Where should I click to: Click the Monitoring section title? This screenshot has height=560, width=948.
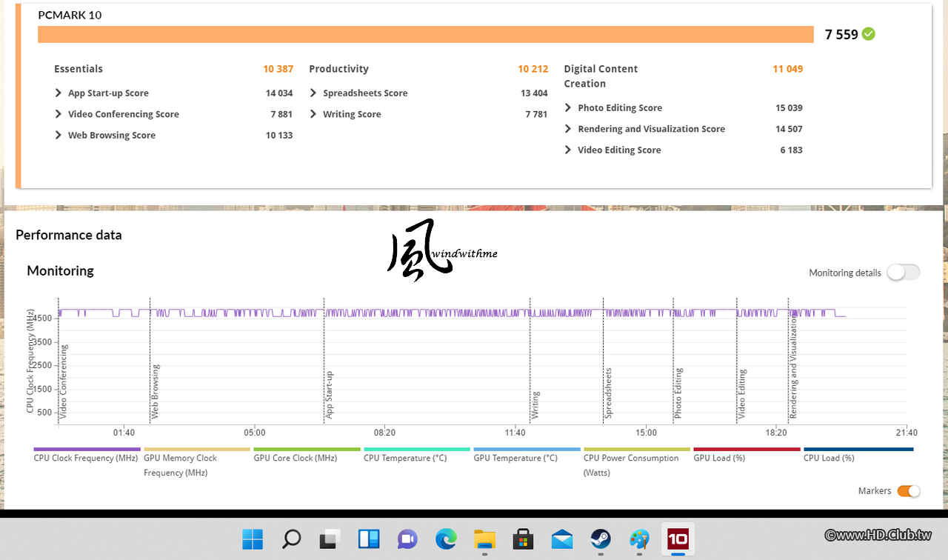[60, 270]
